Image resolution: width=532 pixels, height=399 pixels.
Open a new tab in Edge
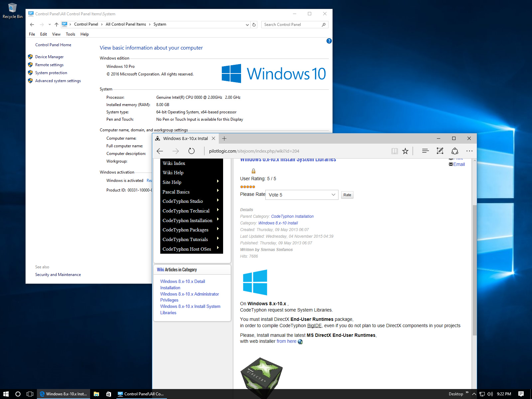pyautogui.click(x=224, y=138)
